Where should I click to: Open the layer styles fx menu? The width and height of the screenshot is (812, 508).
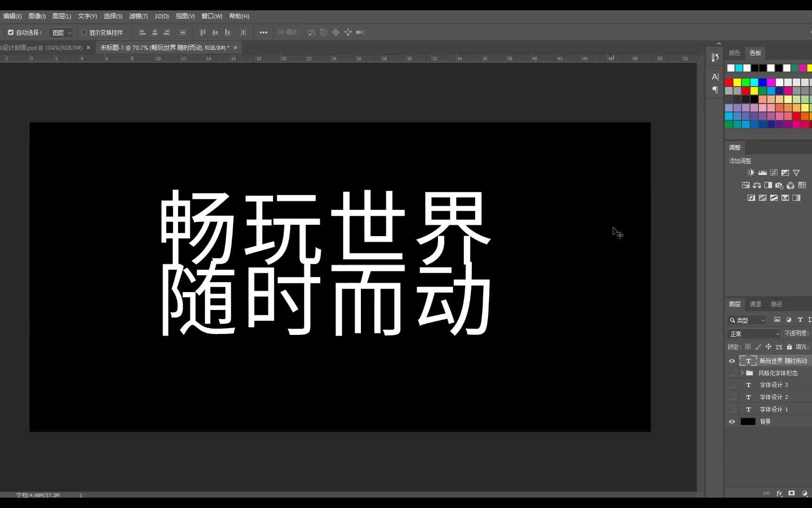point(780,493)
